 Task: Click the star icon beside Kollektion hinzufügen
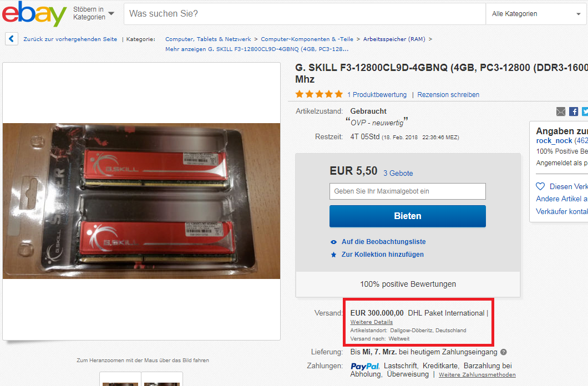point(333,255)
